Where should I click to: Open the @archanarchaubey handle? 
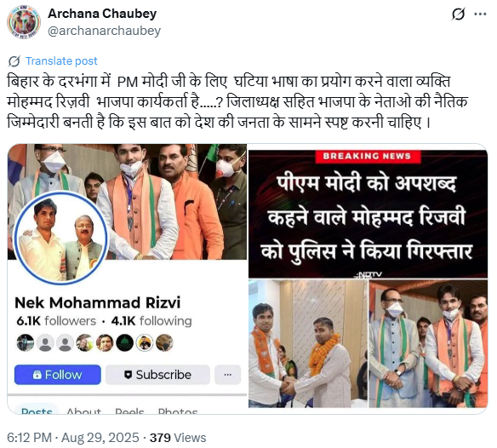[x=105, y=31]
